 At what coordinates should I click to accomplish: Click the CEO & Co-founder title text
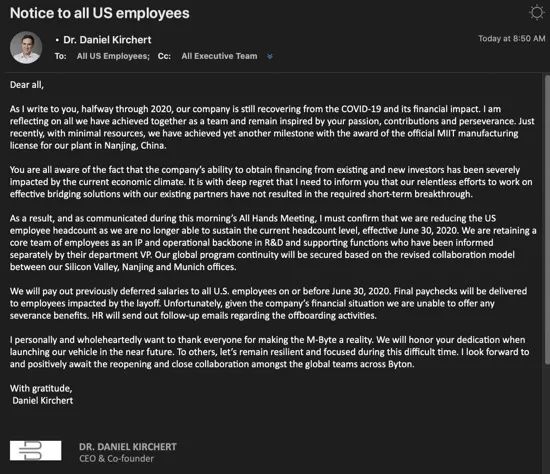point(116,459)
